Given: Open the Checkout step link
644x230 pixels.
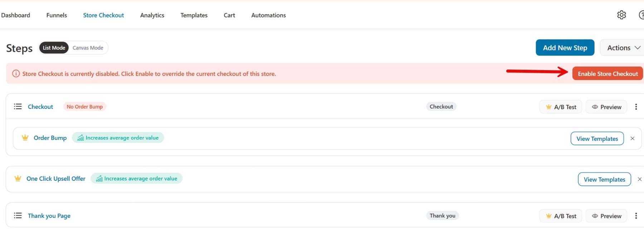Looking at the screenshot, I should pos(40,107).
